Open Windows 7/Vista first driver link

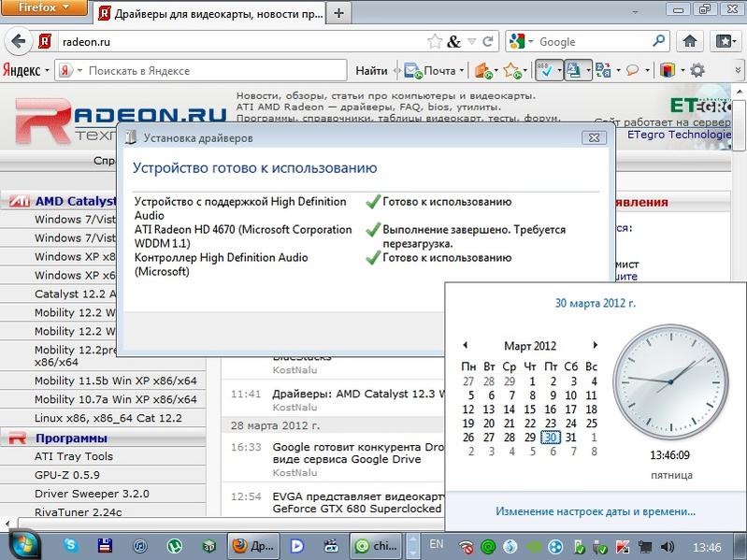tap(75, 220)
